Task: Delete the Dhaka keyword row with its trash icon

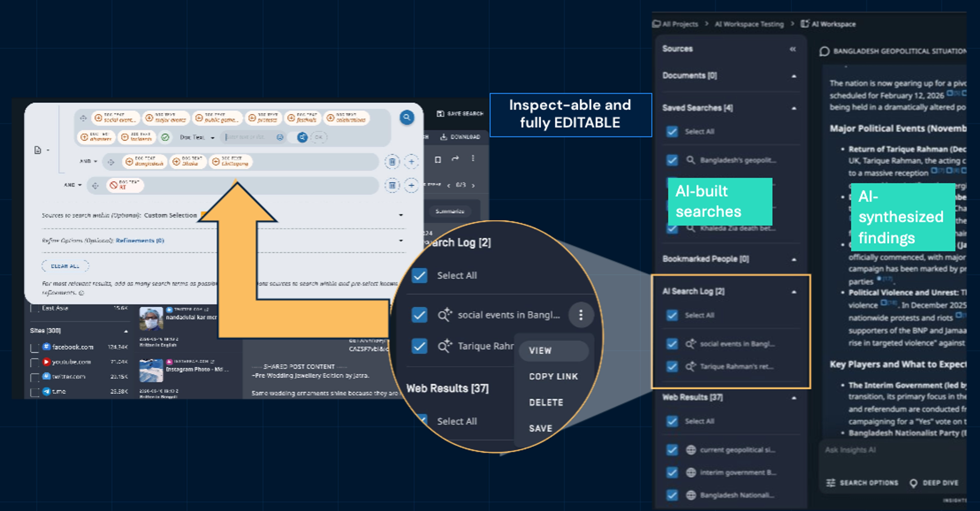Action: (392, 162)
